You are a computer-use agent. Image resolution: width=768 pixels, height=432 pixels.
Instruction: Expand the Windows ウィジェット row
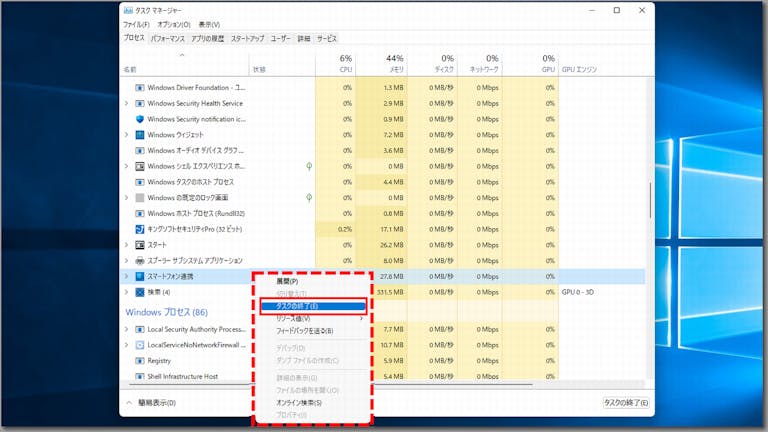[126, 135]
